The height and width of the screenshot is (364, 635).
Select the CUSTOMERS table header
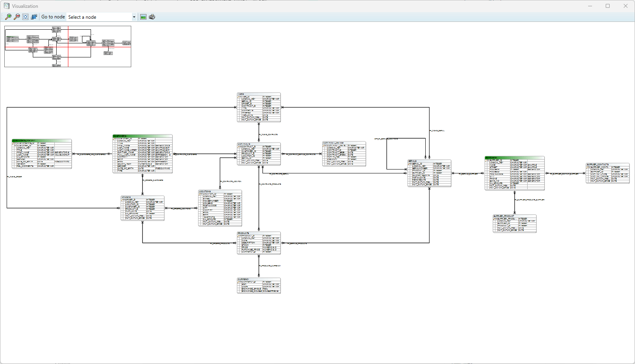142,136
